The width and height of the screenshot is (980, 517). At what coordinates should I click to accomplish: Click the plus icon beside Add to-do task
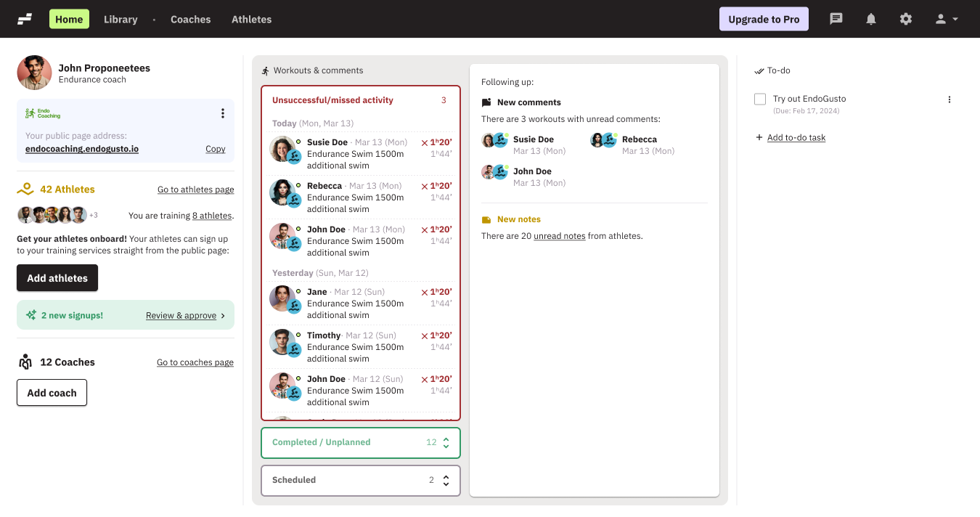[x=759, y=137]
